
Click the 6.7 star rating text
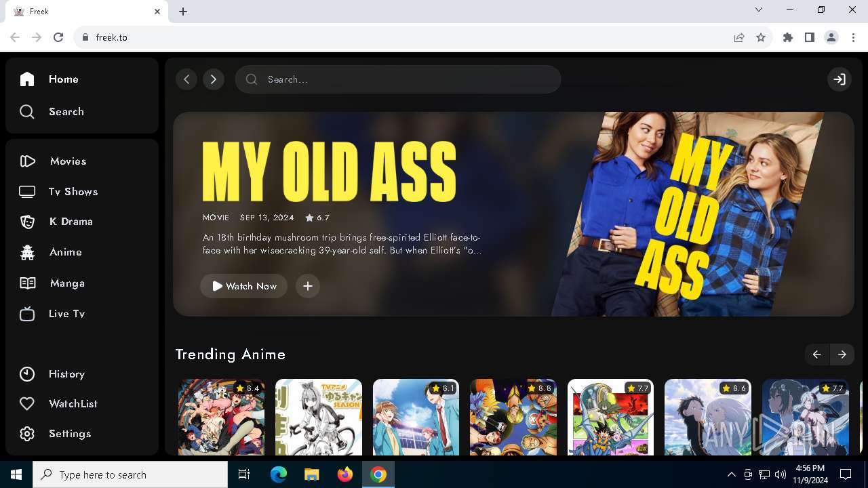(x=323, y=218)
